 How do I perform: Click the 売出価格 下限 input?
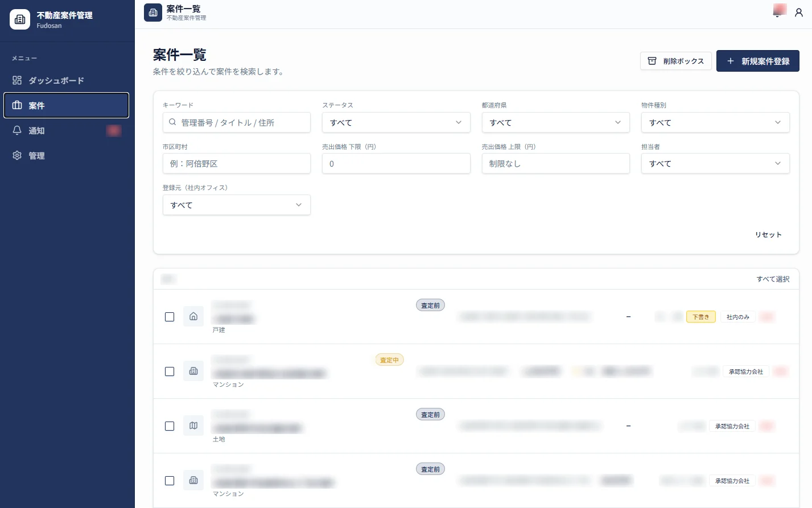point(396,163)
